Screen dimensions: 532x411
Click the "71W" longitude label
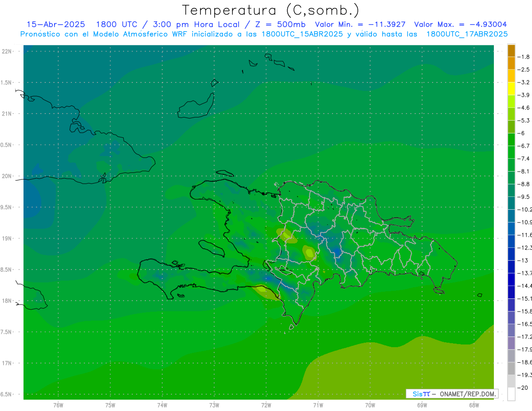click(318, 405)
